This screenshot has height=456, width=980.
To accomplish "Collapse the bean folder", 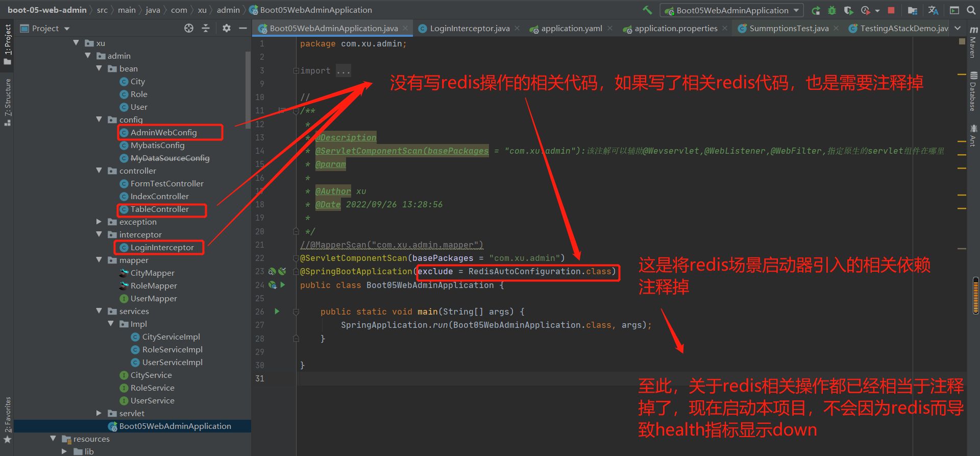I will 99,68.
